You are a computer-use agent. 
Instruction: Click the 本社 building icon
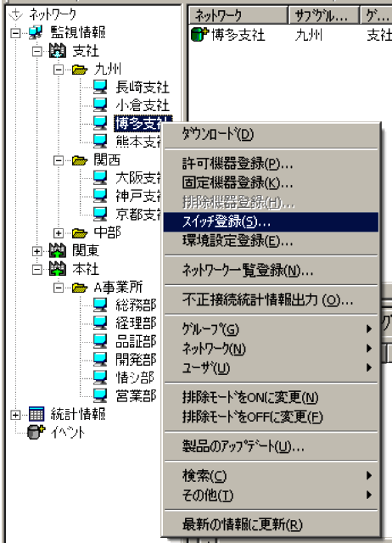(57, 269)
